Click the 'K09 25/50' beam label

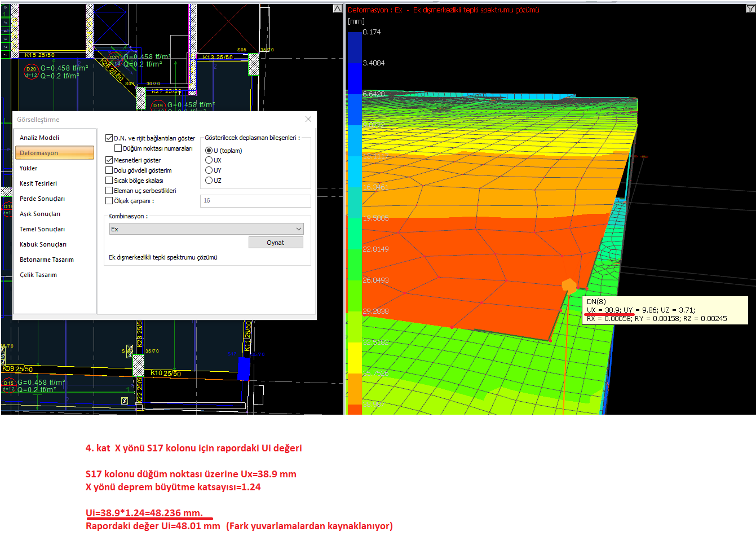[17, 369]
